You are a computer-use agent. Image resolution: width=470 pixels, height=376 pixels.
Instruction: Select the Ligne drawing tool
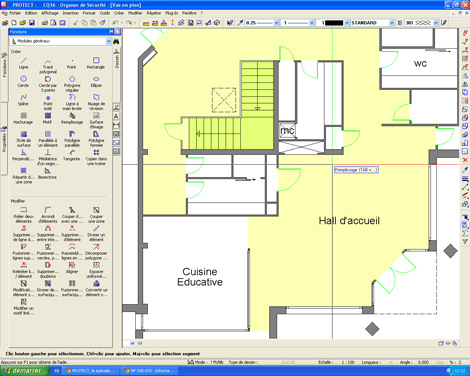click(x=23, y=63)
